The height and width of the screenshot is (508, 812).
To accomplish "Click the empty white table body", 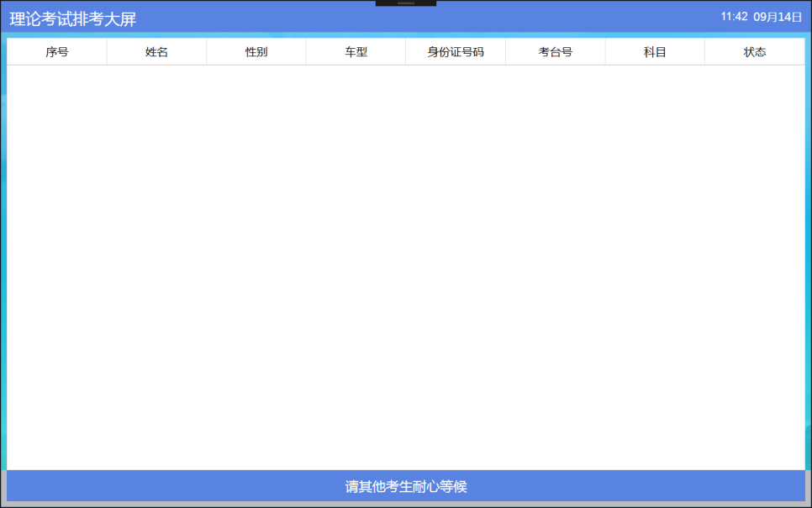I will click(x=406, y=267).
